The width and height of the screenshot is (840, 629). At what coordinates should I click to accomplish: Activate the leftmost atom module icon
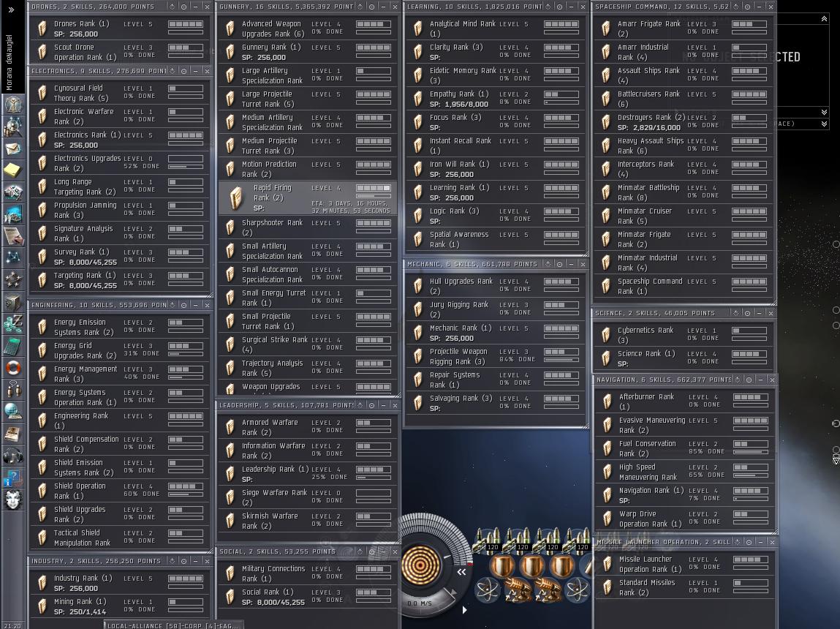tap(487, 590)
